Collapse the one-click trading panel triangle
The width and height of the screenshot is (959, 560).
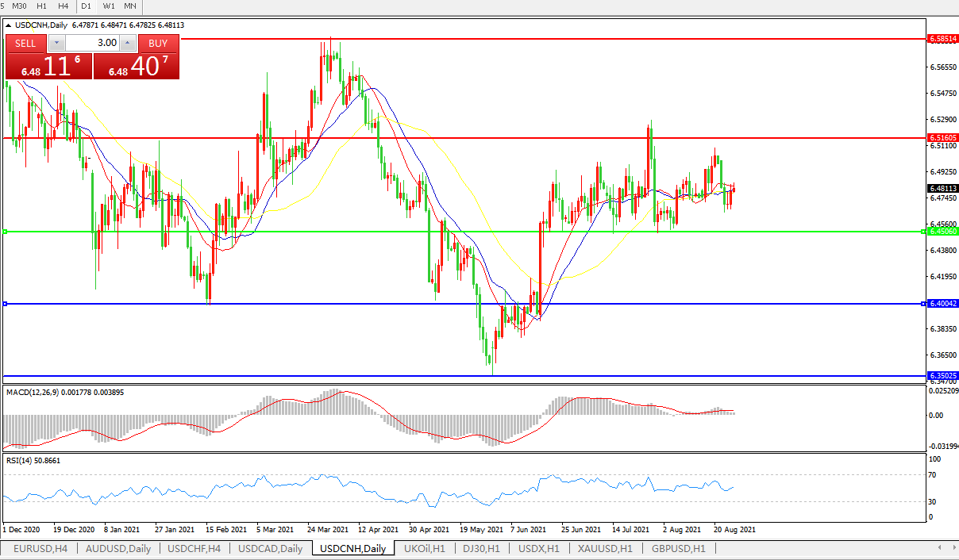(x=8, y=25)
